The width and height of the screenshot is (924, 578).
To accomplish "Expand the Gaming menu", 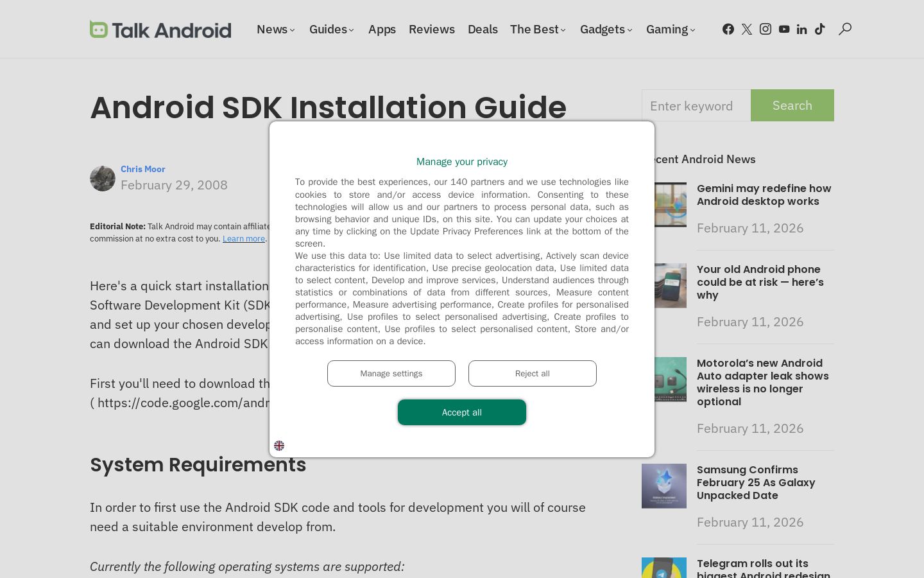I will click(x=671, y=30).
